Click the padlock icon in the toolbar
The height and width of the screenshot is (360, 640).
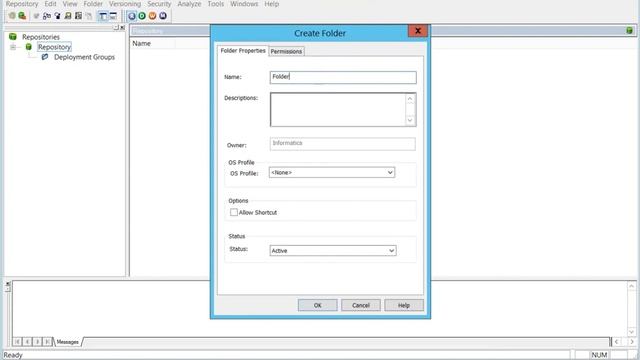(57, 16)
